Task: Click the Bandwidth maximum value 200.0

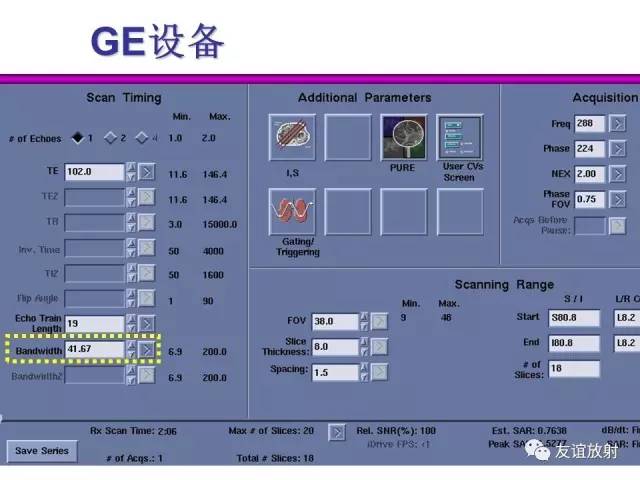Action: pos(215,352)
